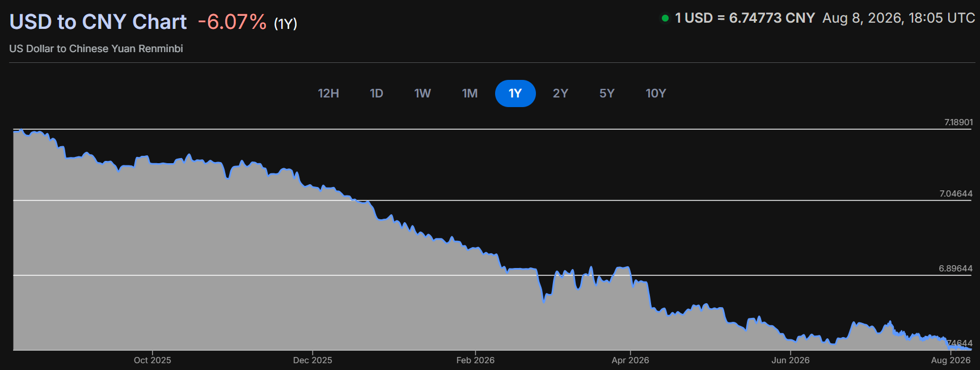
Task: Click the (1Y) period label beside percentage
Action: click(286, 24)
